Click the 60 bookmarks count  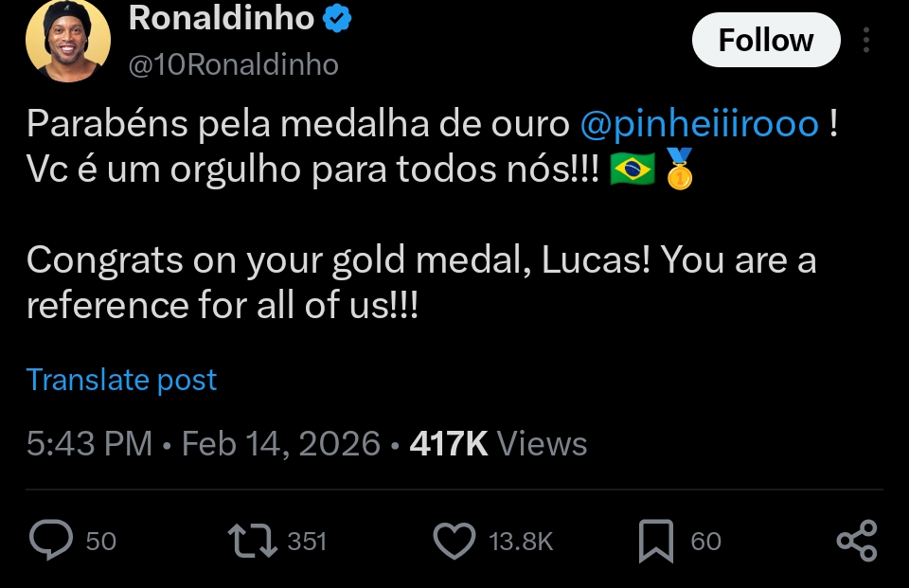click(x=706, y=542)
